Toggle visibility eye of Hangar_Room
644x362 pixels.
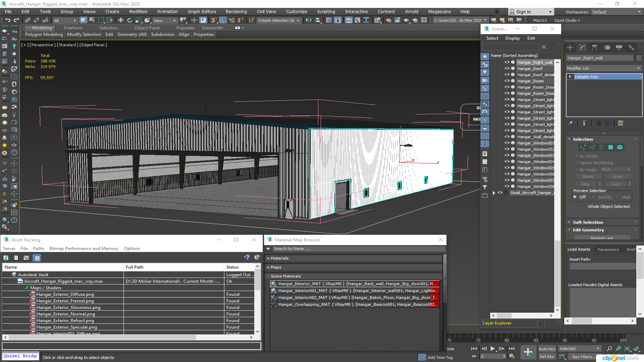click(x=507, y=81)
